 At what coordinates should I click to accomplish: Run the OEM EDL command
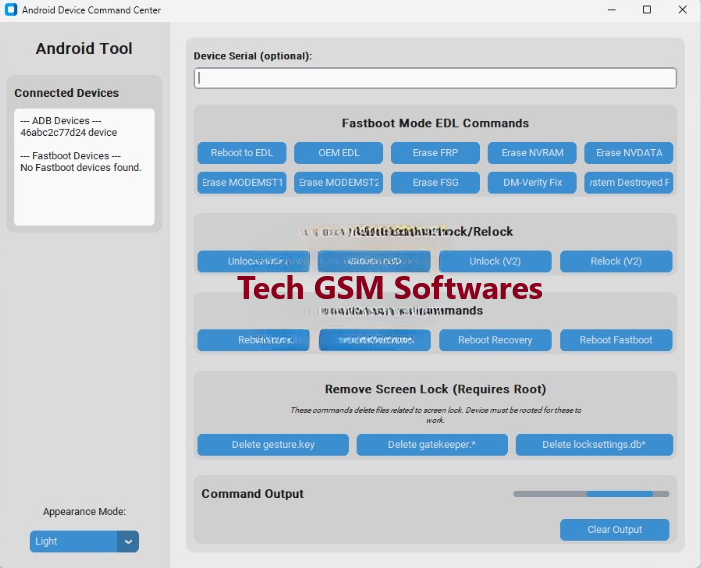pos(338,153)
